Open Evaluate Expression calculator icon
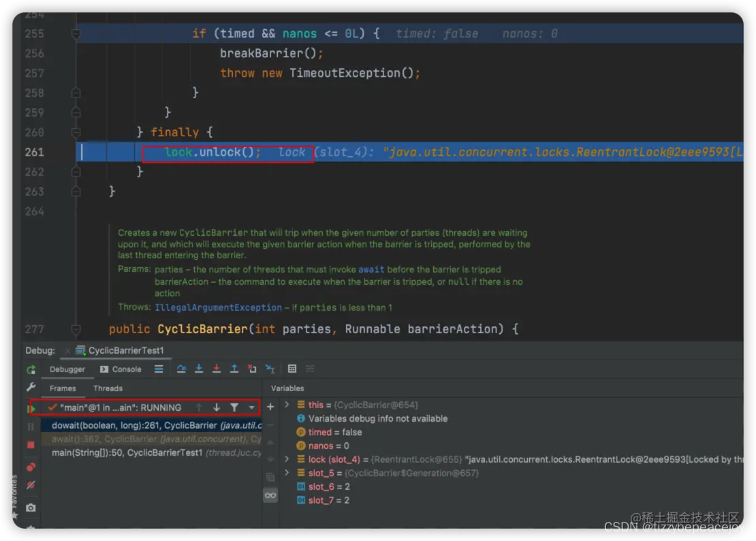This screenshot has width=756, height=541. tap(292, 369)
